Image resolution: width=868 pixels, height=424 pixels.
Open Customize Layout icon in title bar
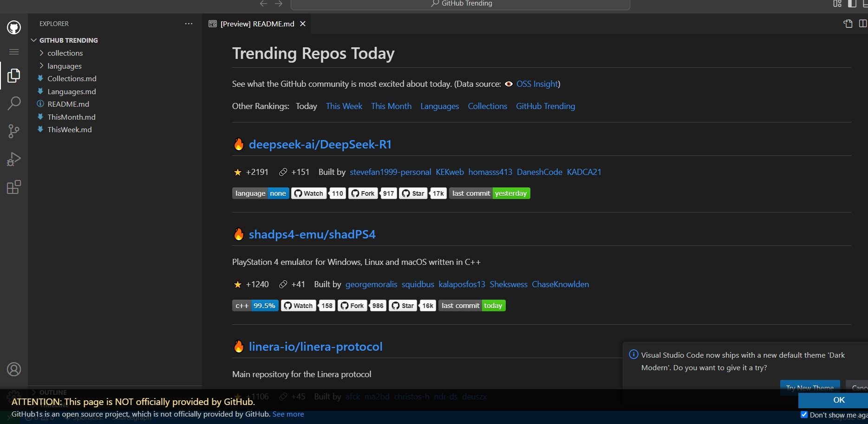click(x=837, y=4)
